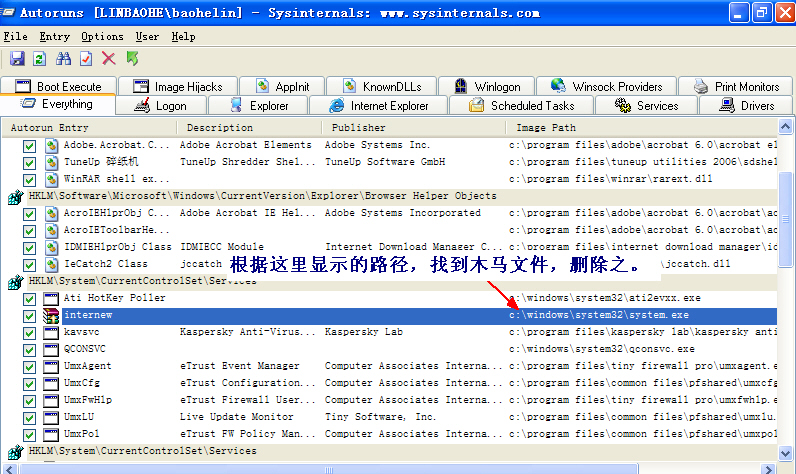
Task: Select the AcroIEToolbarHe... entry row
Action: pos(389,230)
